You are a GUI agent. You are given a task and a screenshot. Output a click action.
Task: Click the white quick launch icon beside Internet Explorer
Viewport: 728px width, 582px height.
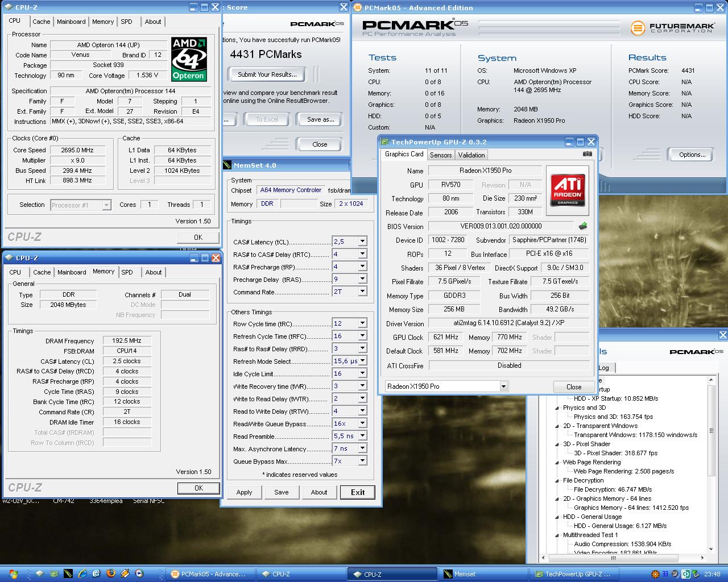point(96,573)
